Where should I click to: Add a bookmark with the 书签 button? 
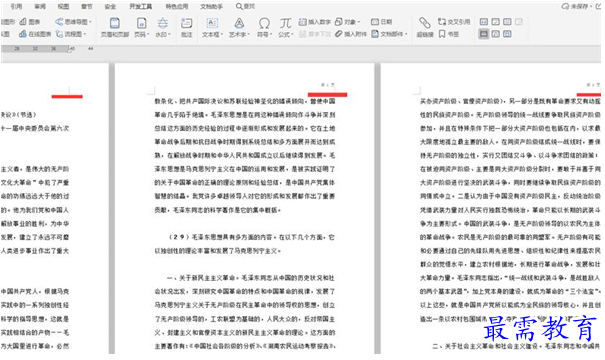pos(449,34)
